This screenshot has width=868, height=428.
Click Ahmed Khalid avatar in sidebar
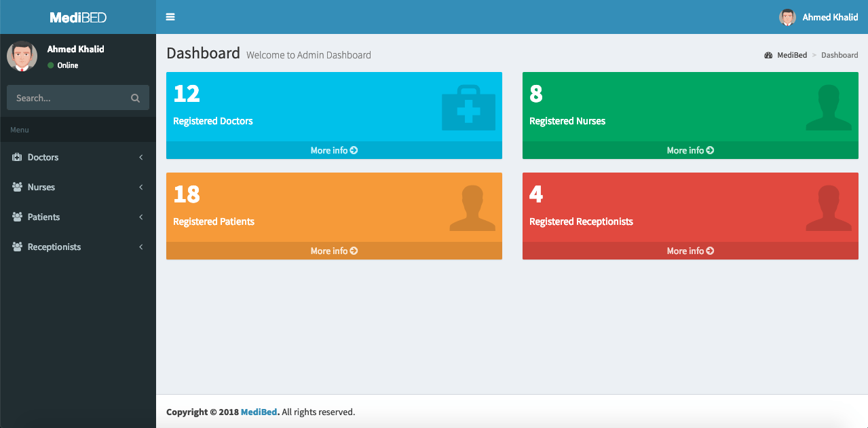click(22, 56)
